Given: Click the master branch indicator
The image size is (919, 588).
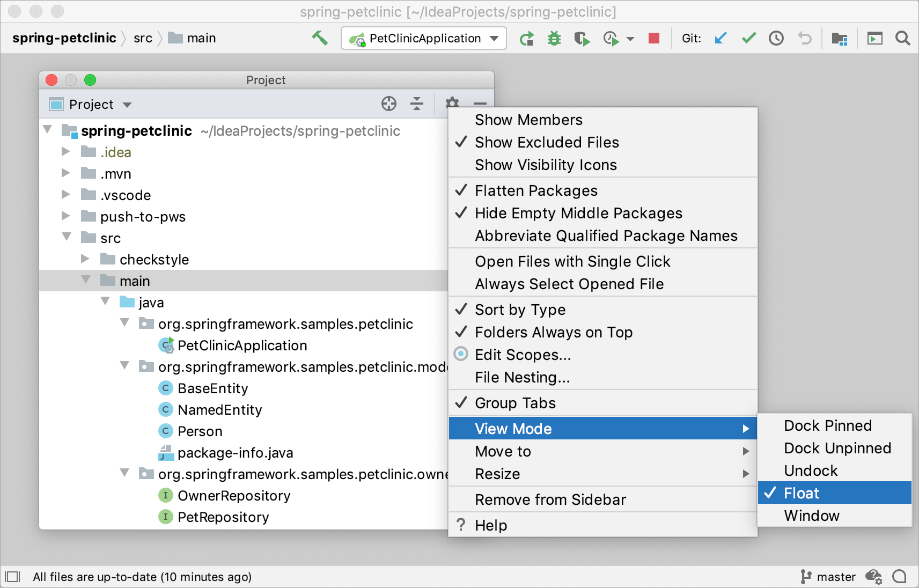Looking at the screenshot, I should (x=828, y=577).
